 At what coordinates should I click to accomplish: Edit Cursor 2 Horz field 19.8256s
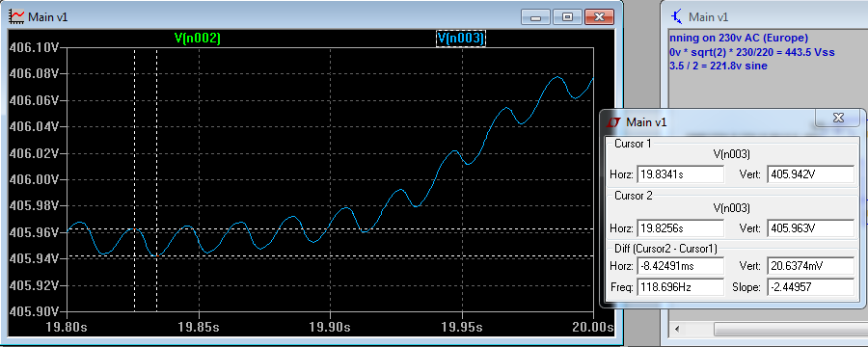tap(680, 228)
